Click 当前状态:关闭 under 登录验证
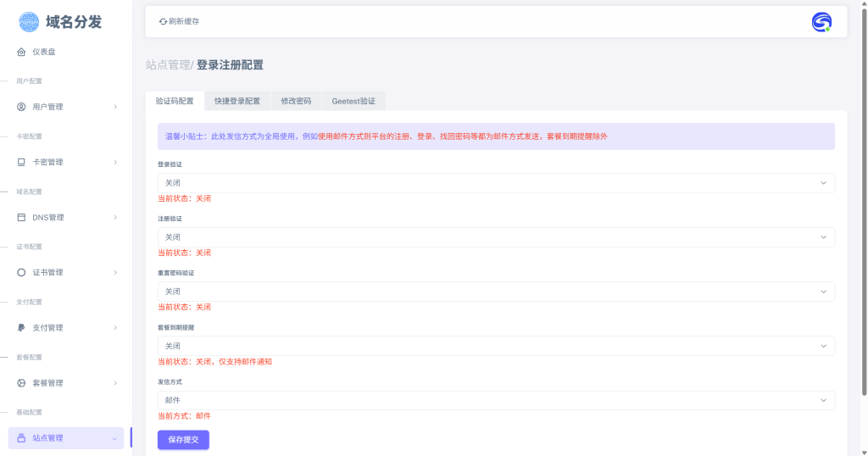 (184, 198)
